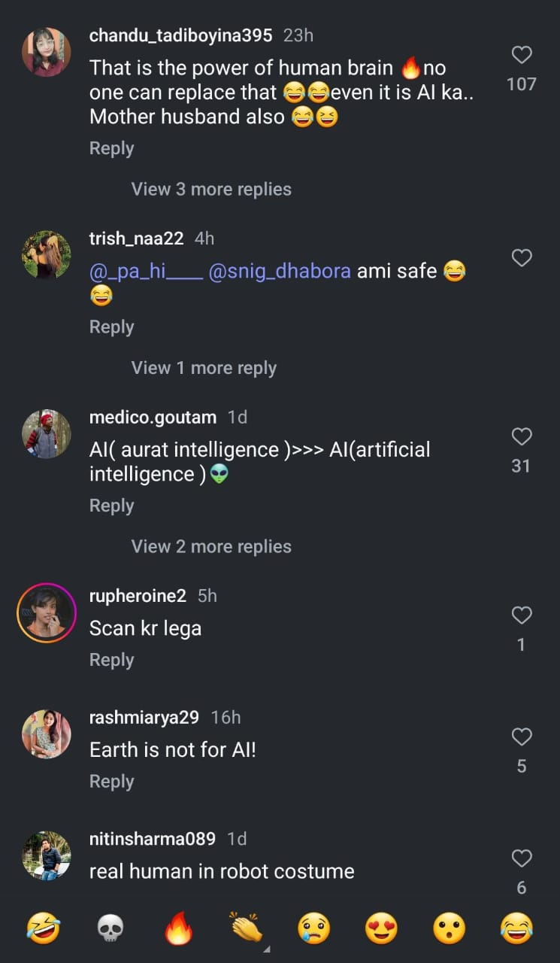This screenshot has height=963, width=560.
Task: Open trish_naa22's profile picture
Action: coord(46,255)
